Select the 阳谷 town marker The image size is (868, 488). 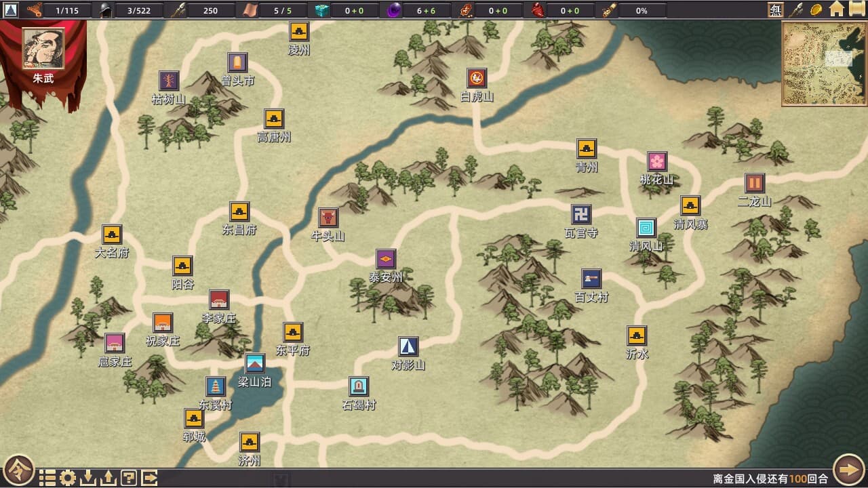point(182,266)
